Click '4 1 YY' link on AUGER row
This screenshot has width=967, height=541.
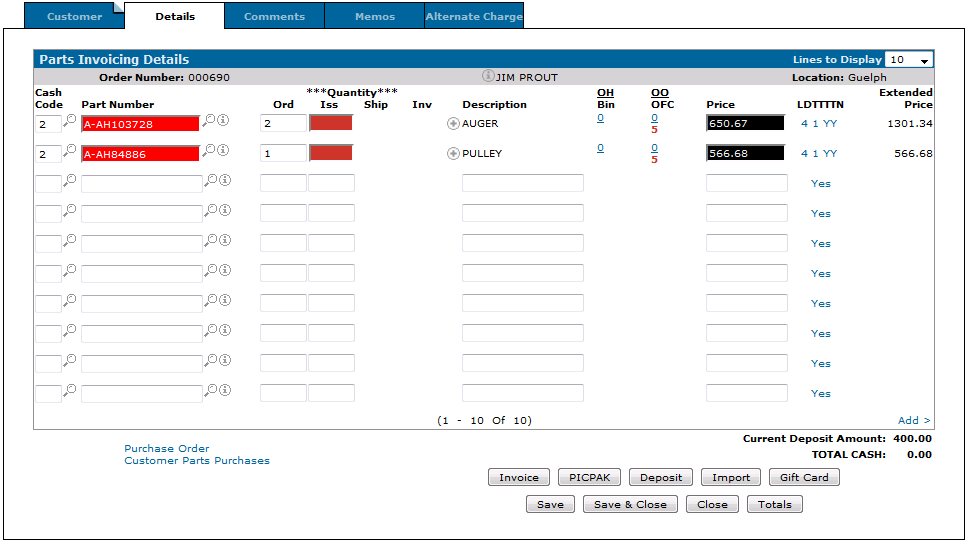coord(819,123)
